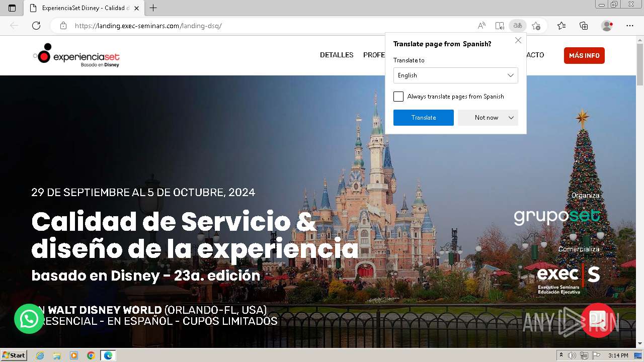Open the DETALLES menu item
The width and height of the screenshot is (644, 362).
(x=337, y=55)
